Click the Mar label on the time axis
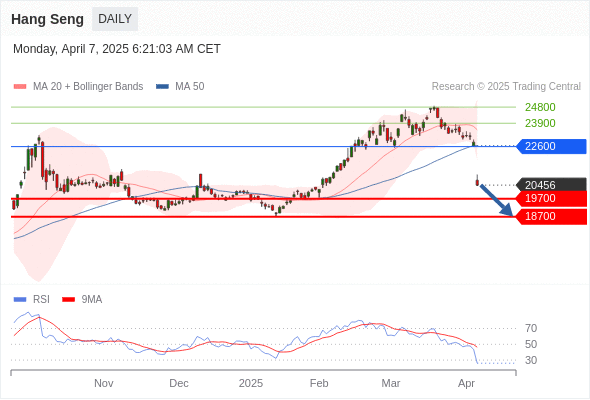Viewport: 590px width, 400px height. 391,383
